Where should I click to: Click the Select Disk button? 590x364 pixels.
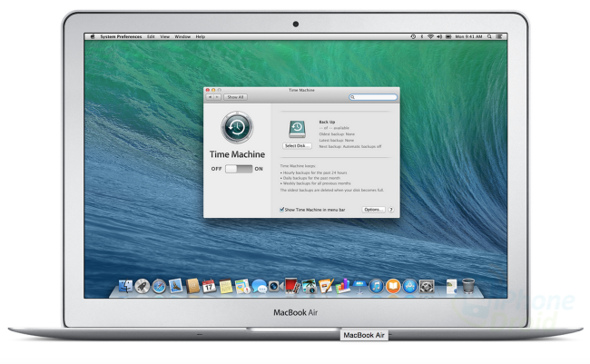297,145
